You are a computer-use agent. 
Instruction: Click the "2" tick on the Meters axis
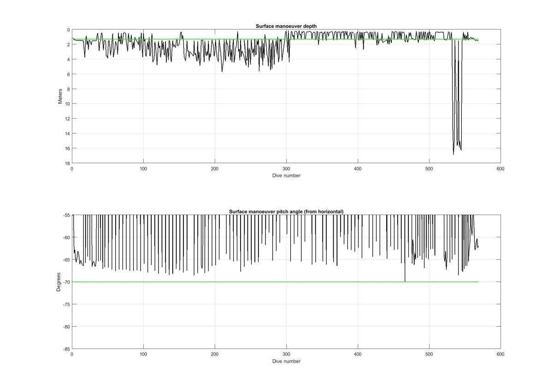(68, 45)
